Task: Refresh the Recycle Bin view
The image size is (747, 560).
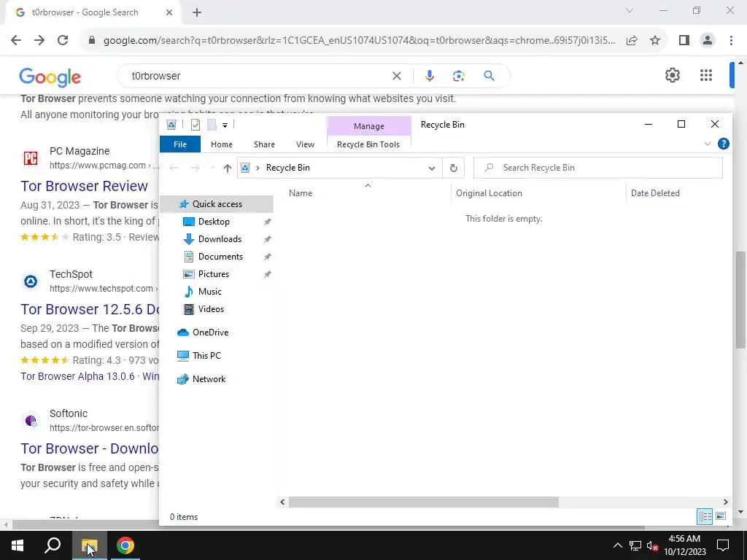Action: 454,168
